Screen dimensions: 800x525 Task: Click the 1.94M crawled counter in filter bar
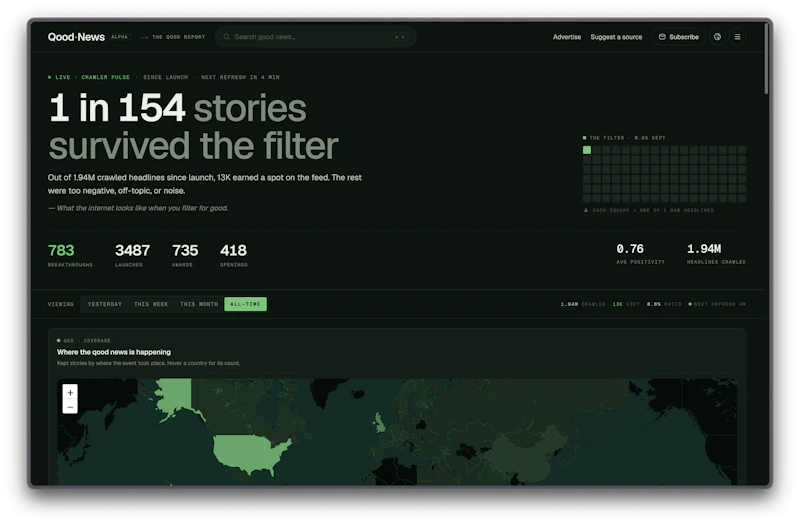(583, 304)
